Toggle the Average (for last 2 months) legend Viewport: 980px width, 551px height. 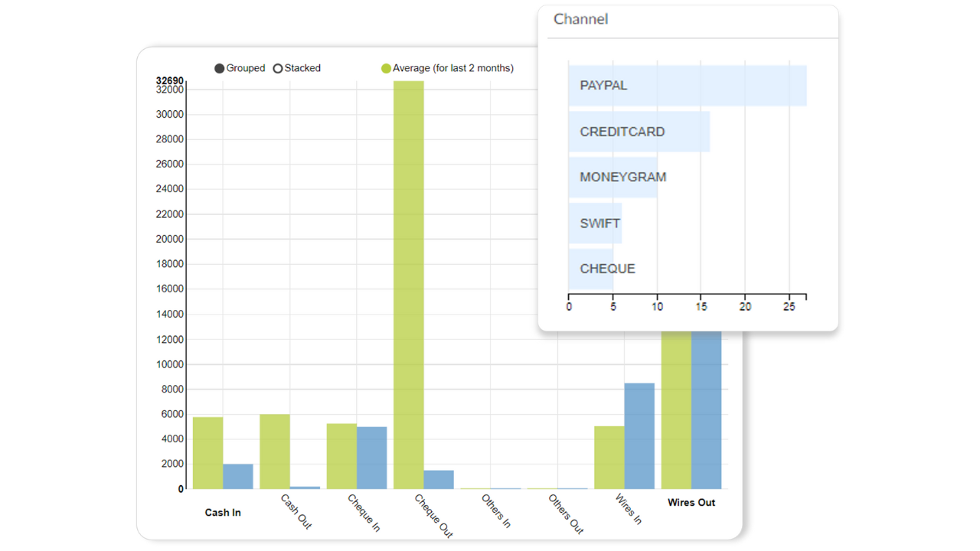(447, 68)
